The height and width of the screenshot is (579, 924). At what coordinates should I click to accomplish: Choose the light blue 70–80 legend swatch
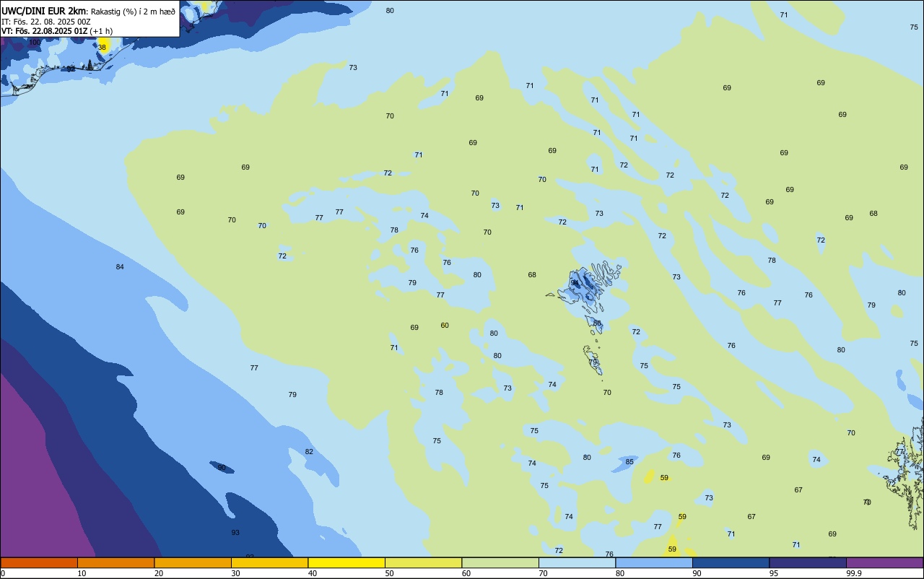coord(577,562)
